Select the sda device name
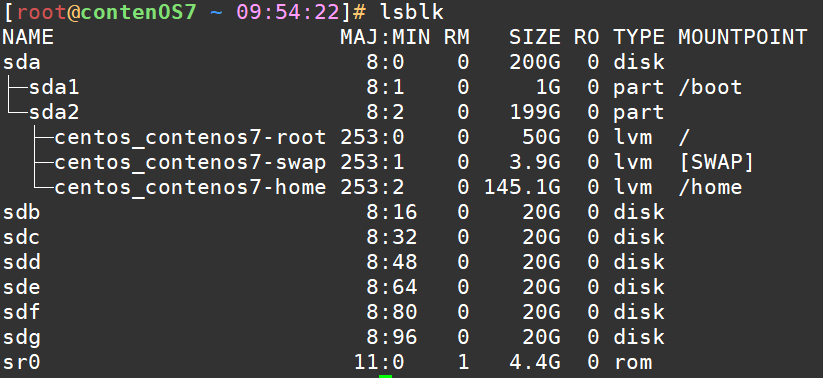The height and width of the screenshot is (378, 823). (x=22, y=62)
